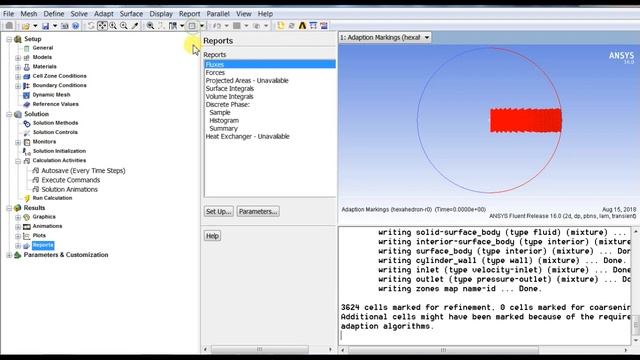
Task: Collapse the Setup tree node
Action: [x=9, y=39]
